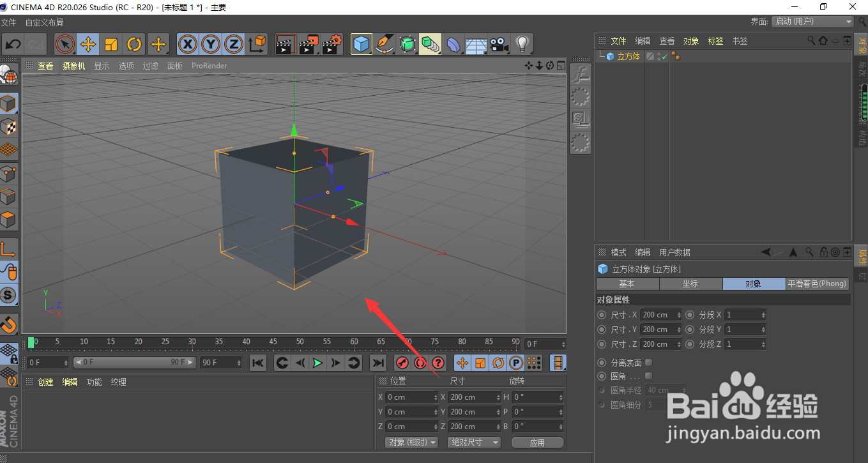This screenshot has width=868, height=463.
Task: Go to start of animation
Action: (257, 363)
